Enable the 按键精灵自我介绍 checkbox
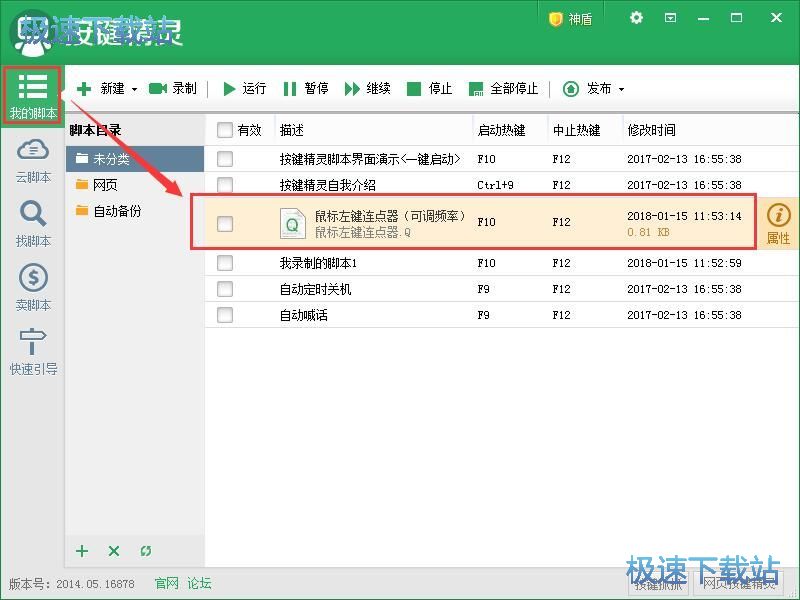This screenshot has height=600, width=800. point(225,184)
